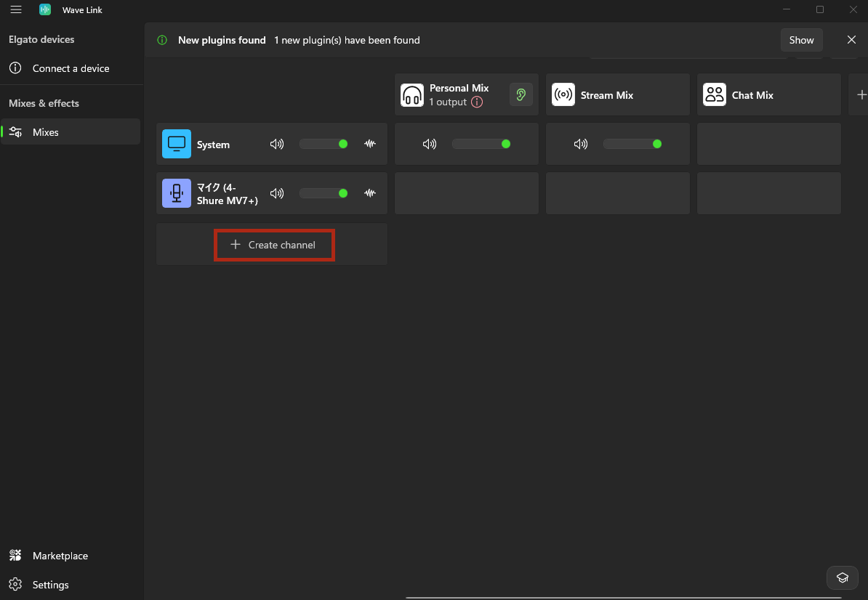Click the Personal Mix headphones icon
Image resolution: width=868 pixels, height=600 pixels.
412,94
